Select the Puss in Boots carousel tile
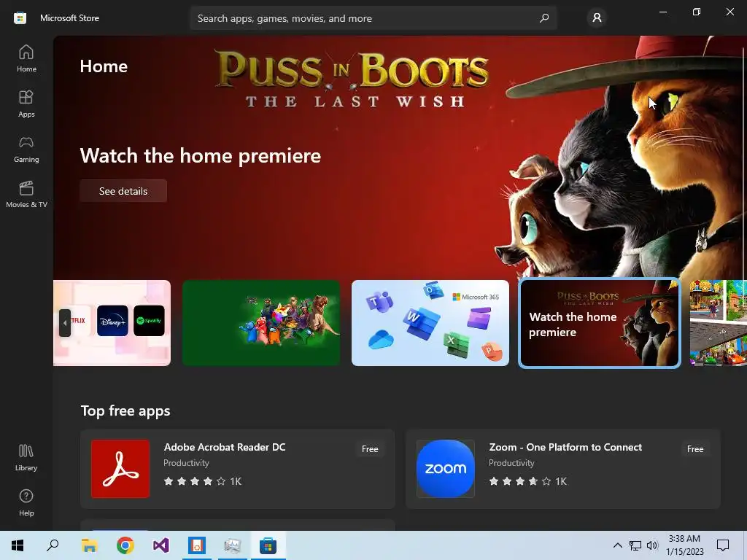The width and height of the screenshot is (747, 560). tap(600, 323)
